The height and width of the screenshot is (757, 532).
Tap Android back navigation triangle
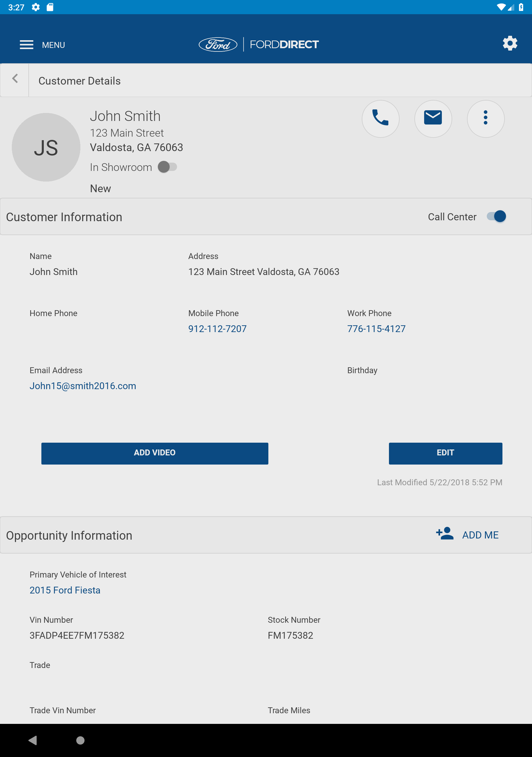pyautogui.click(x=33, y=740)
